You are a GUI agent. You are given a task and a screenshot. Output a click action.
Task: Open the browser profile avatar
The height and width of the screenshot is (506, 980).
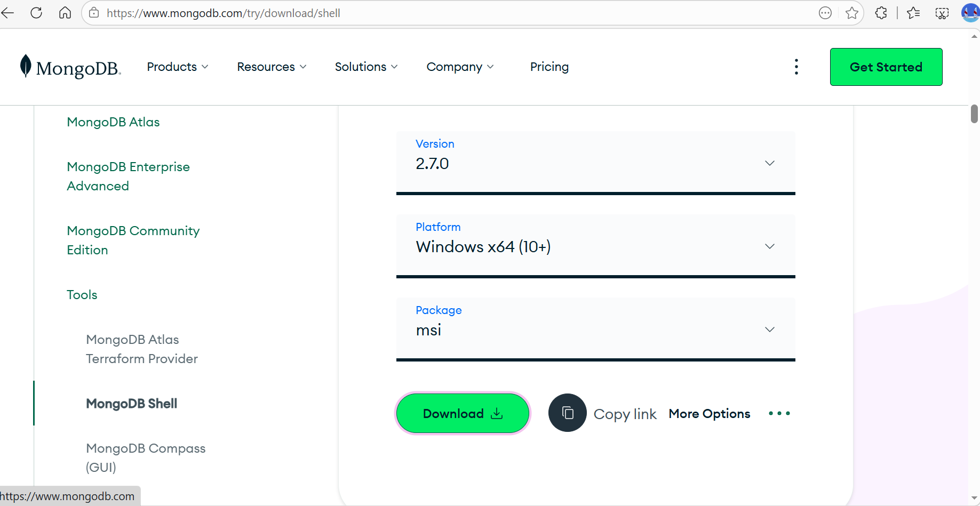[971, 13]
